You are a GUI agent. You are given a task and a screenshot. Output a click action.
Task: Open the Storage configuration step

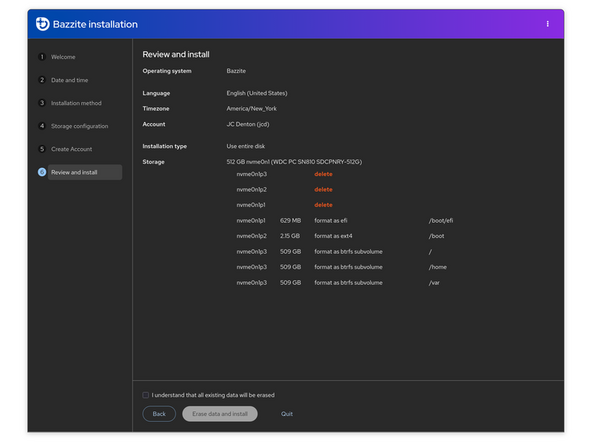[80, 126]
